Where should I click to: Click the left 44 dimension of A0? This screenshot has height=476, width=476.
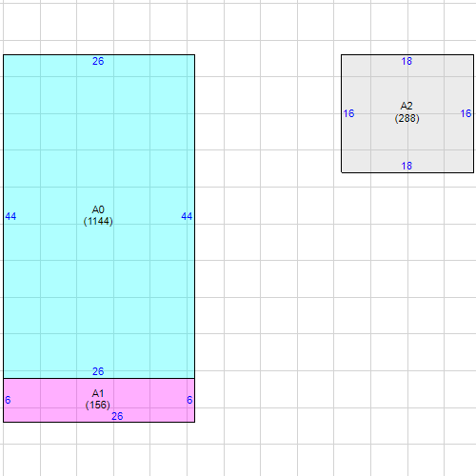(10, 216)
